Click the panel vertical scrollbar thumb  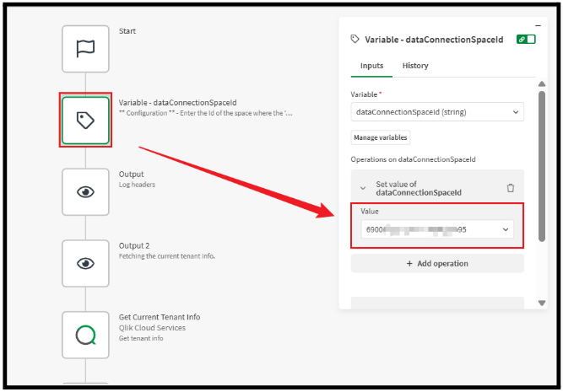coord(541,160)
